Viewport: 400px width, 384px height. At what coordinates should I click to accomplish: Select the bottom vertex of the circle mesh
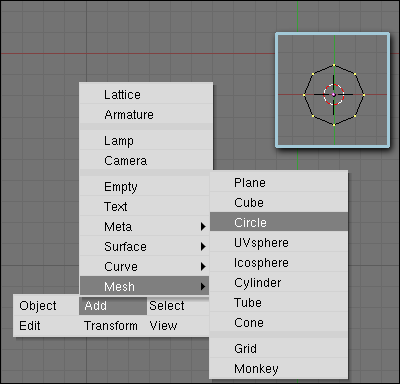tap(334, 125)
